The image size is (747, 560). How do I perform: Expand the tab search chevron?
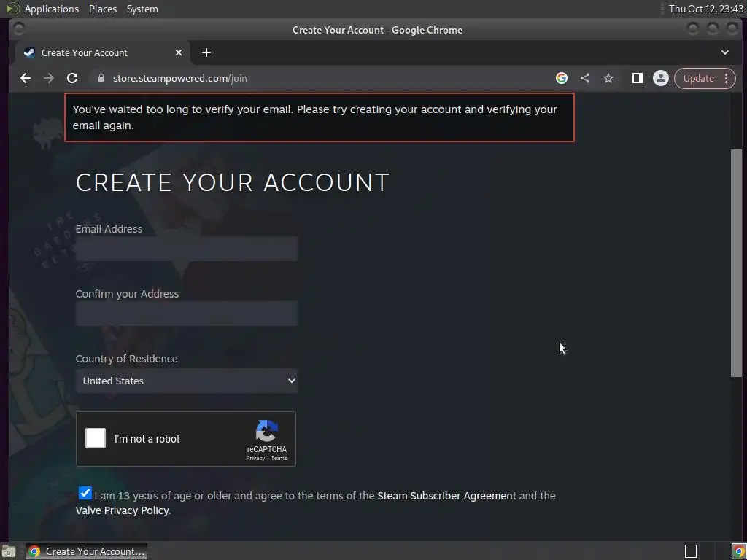point(724,52)
